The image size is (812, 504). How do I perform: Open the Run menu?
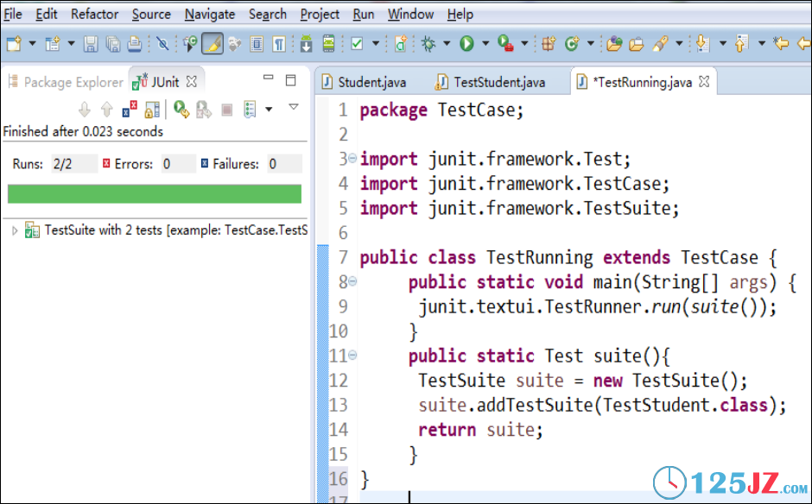tap(364, 14)
